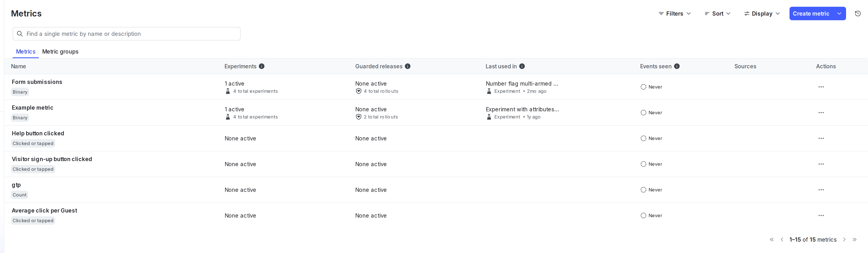Click the shield icon beside 2 total rollouts
The height and width of the screenshot is (253, 868).
pos(358,117)
